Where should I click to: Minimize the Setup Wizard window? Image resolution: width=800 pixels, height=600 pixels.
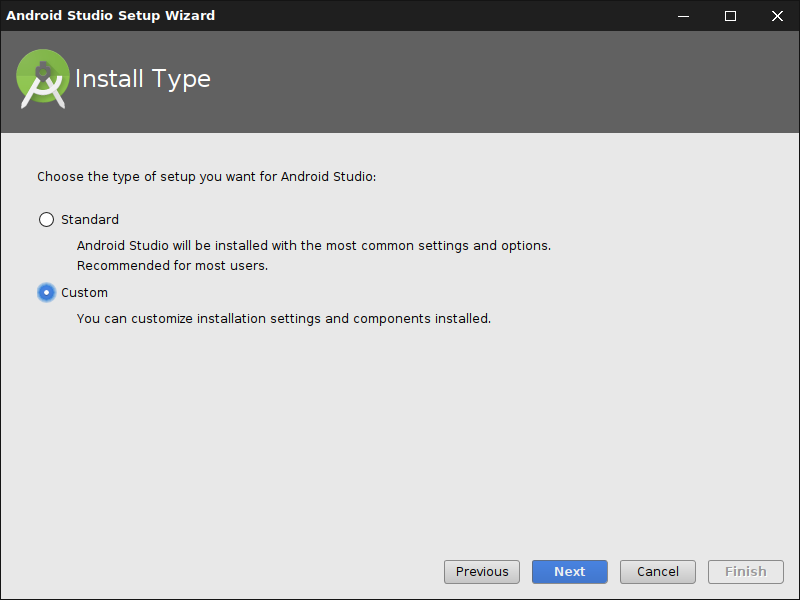click(684, 16)
